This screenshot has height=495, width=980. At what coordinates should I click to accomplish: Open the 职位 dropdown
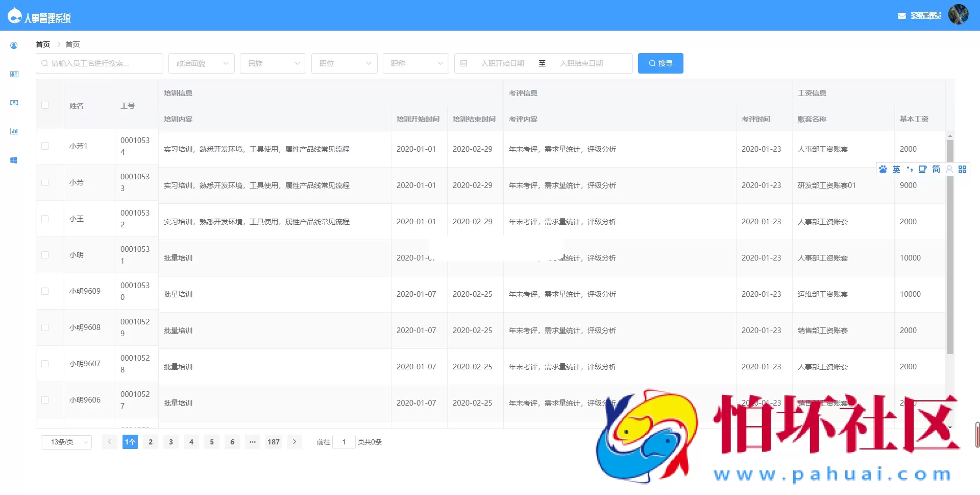click(344, 63)
